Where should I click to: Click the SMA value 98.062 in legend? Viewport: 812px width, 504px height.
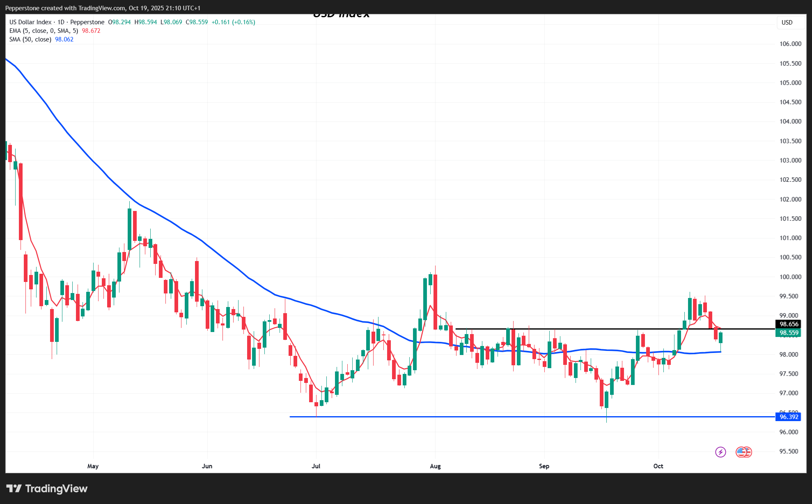[64, 39]
